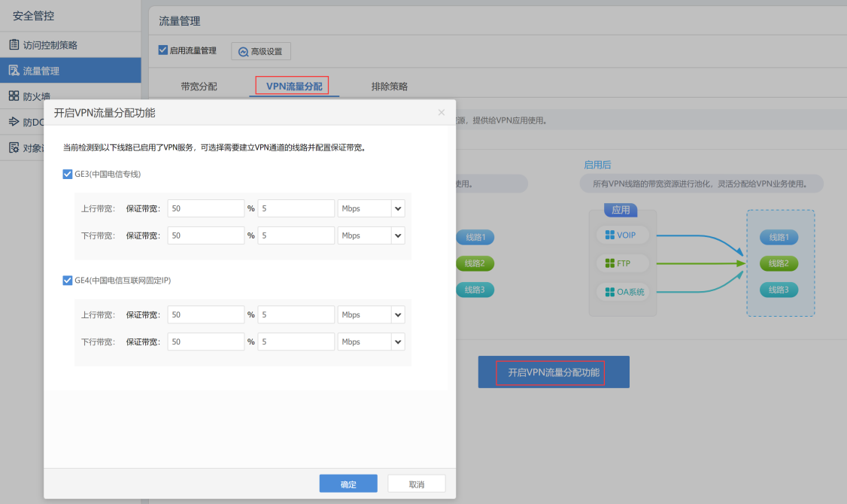Uncheck the GE3(中国电信专线) line checkbox
Image resolution: width=847 pixels, height=504 pixels.
67,174
